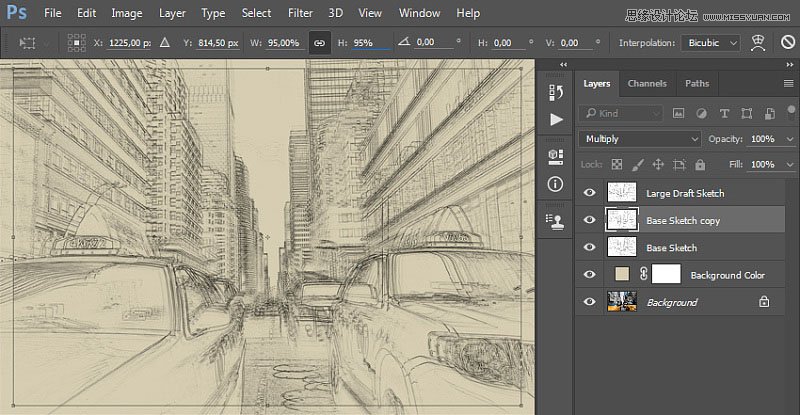Hide the Base Sketch copy layer
Image resolution: width=800 pixels, height=415 pixels.
point(589,220)
